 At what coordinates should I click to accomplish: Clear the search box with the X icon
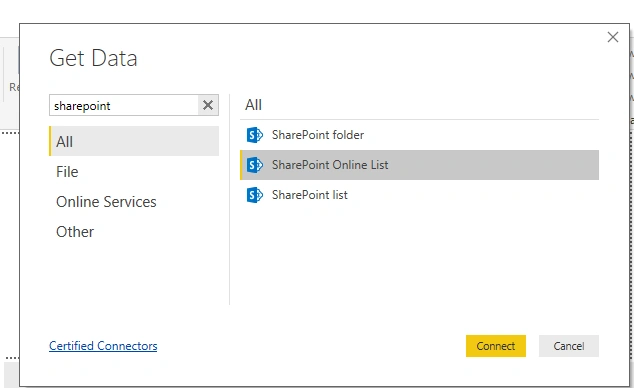click(208, 105)
